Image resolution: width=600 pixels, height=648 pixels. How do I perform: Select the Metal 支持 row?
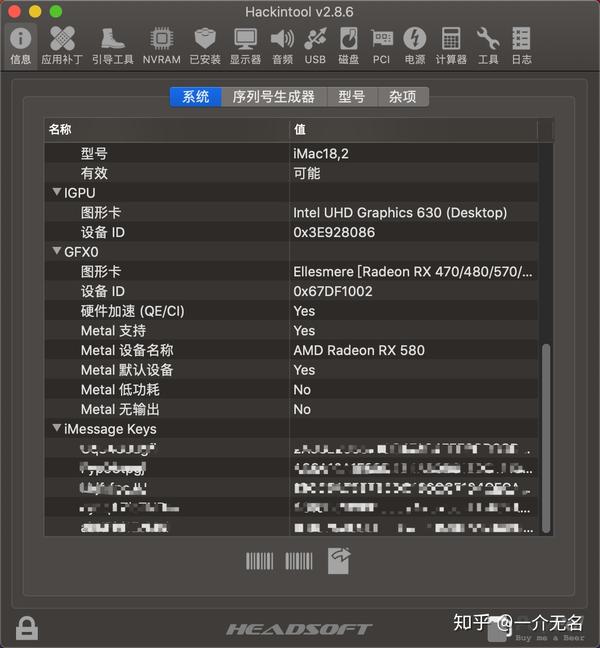click(x=291, y=331)
